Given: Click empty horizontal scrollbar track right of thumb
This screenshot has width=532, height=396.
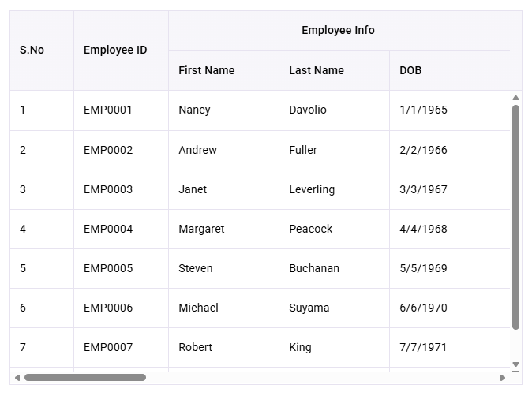Looking at the screenshot, I should [322, 378].
